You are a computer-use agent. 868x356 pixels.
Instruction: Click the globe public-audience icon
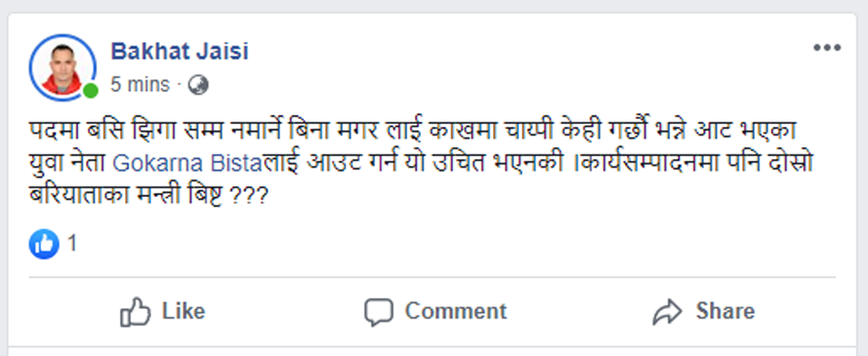coord(198,84)
